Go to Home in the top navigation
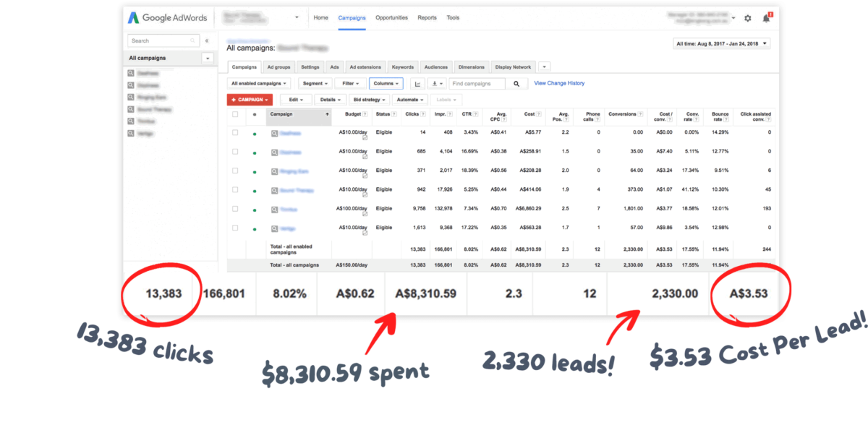This screenshot has width=868, height=425. [320, 17]
